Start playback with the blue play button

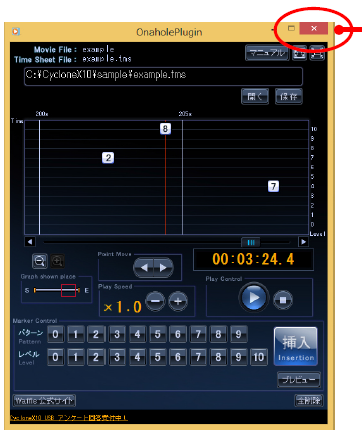coord(253,298)
